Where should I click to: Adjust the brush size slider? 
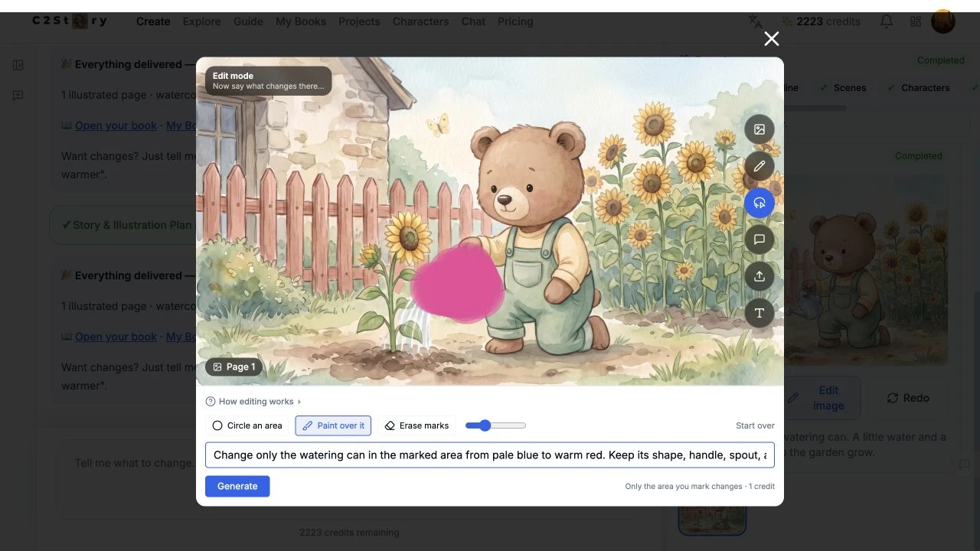pyautogui.click(x=495, y=425)
